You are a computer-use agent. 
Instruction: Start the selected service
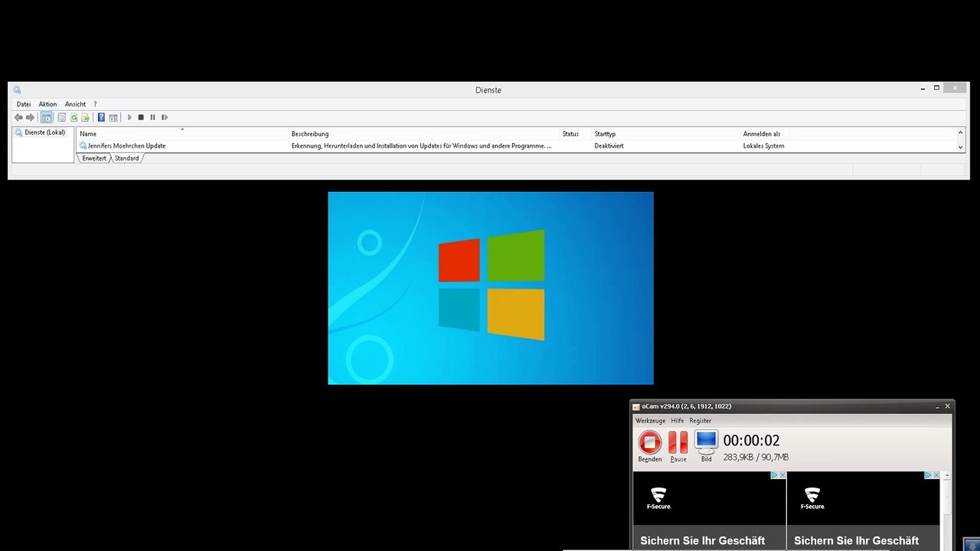pyautogui.click(x=129, y=118)
